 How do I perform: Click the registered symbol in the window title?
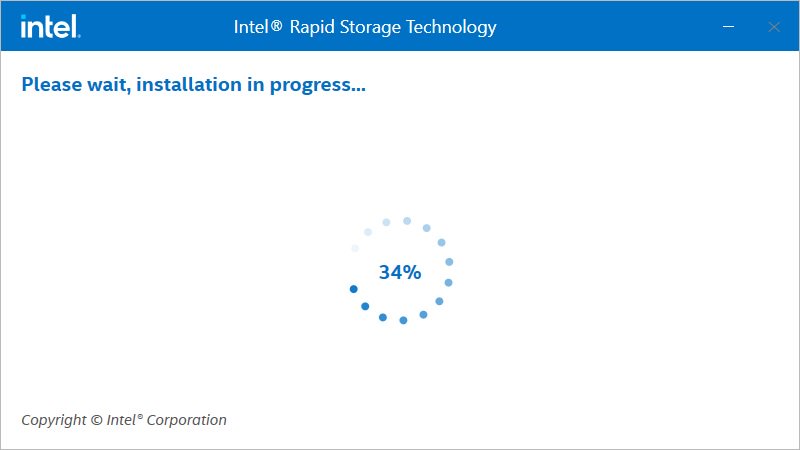[x=277, y=28]
